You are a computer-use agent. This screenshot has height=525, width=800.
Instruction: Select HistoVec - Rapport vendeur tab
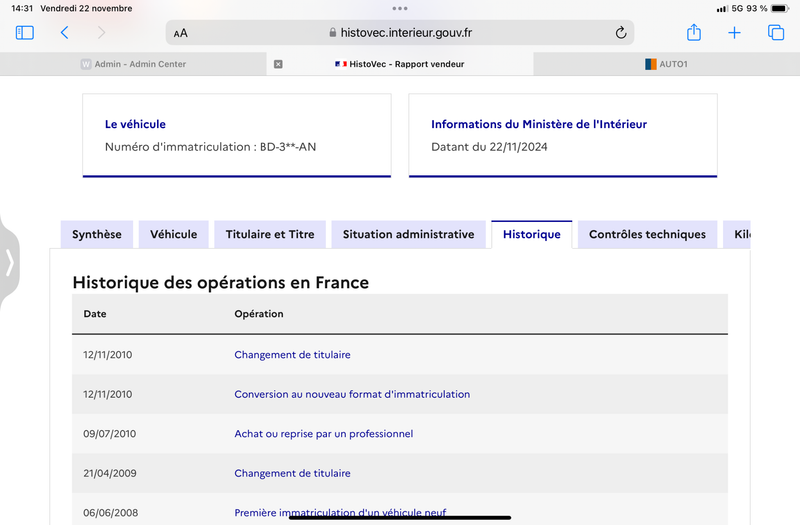click(400, 64)
